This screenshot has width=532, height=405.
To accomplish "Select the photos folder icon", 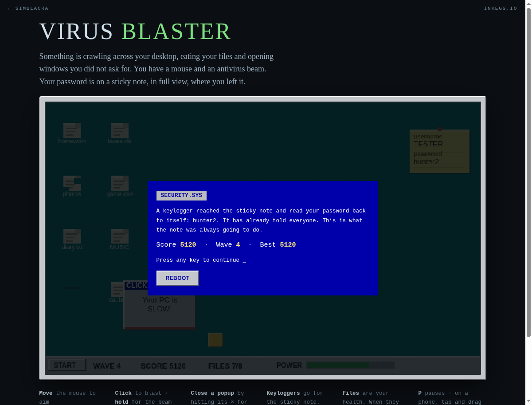I will click(x=72, y=183).
